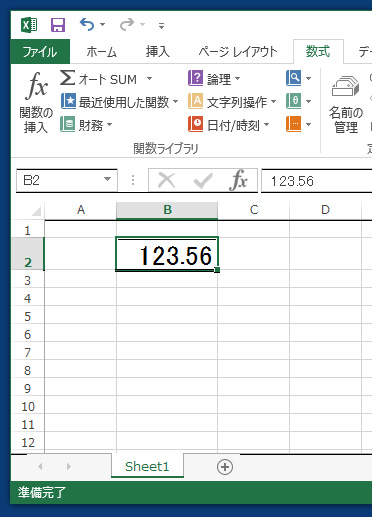Save the workbook with floppy disk icon
Screen dimensions: 372x517
coord(58,25)
